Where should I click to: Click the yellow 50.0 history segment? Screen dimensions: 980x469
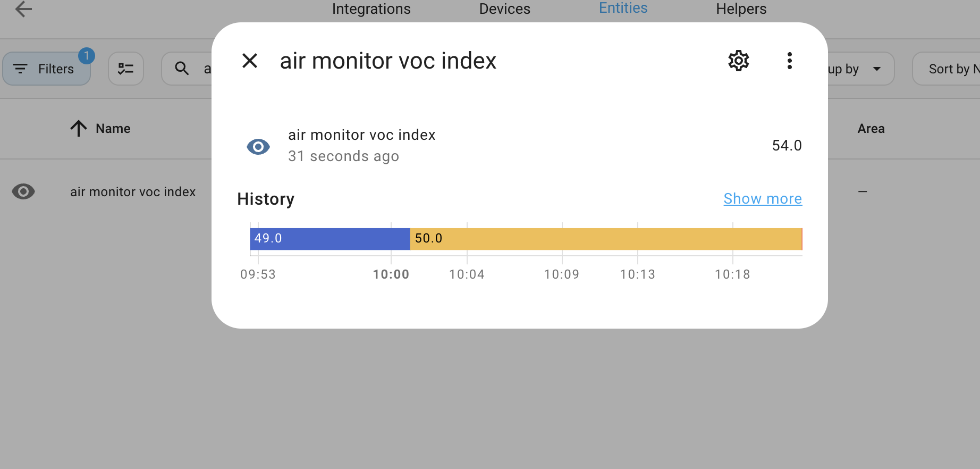[x=606, y=239]
